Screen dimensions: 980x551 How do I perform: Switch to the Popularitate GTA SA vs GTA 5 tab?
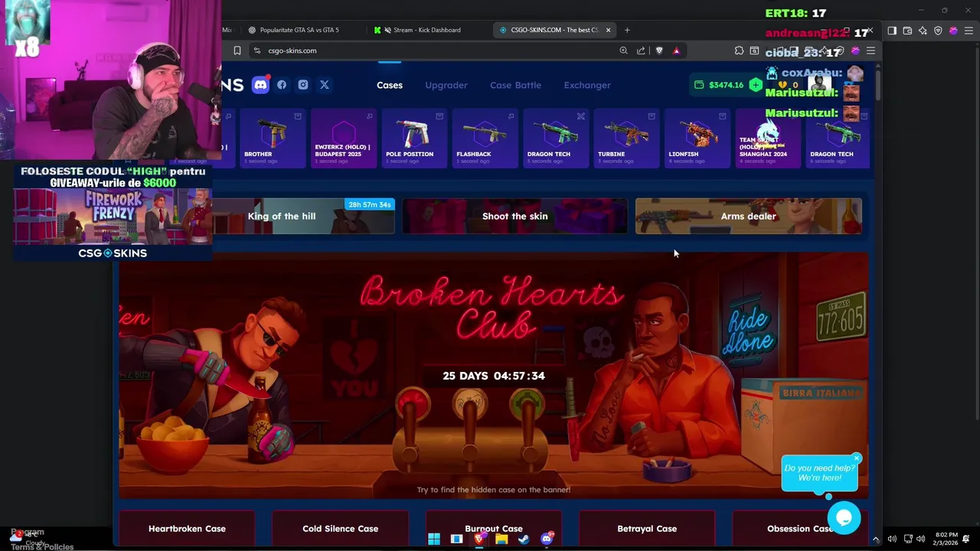(x=299, y=30)
